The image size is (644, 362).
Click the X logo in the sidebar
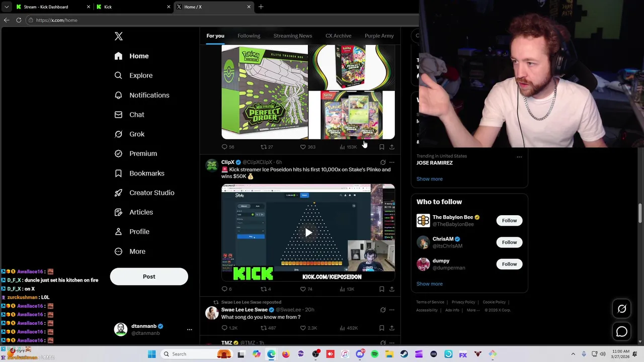click(x=119, y=36)
